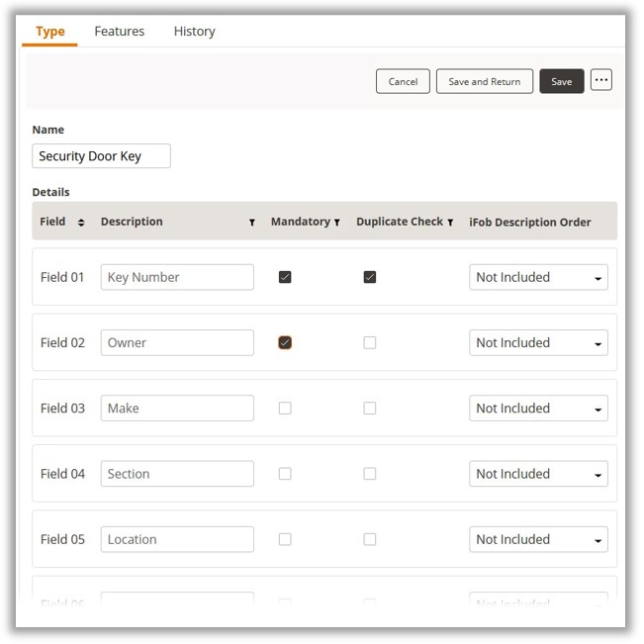
Task: Open the History tab
Action: point(194,32)
